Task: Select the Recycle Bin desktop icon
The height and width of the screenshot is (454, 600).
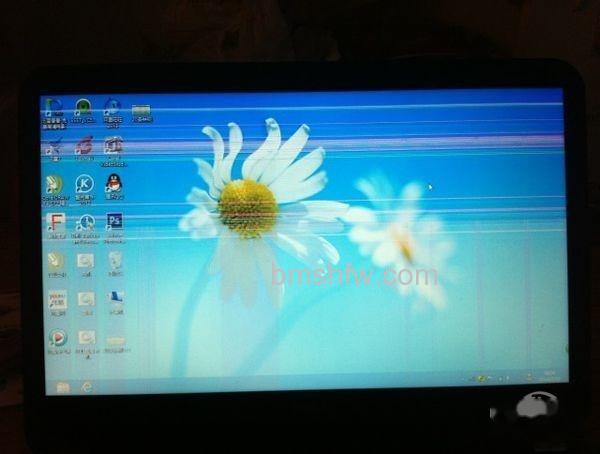Action: point(115,260)
